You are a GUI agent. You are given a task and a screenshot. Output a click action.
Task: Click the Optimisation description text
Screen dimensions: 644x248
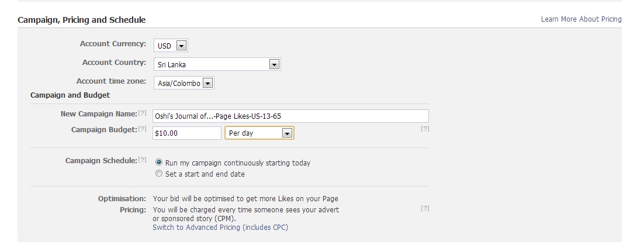pos(245,199)
